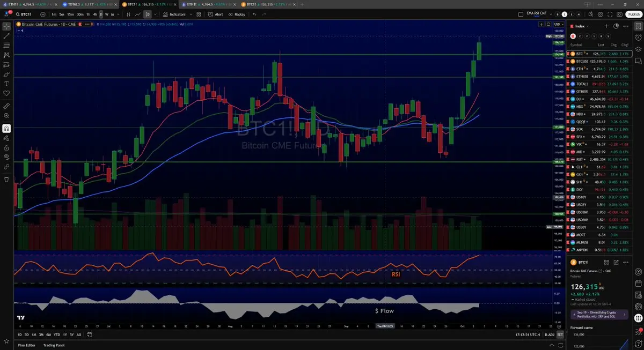Open watchlist advanced view pie icon
The width and height of the screenshot is (644, 350).
pyautogui.click(x=616, y=26)
